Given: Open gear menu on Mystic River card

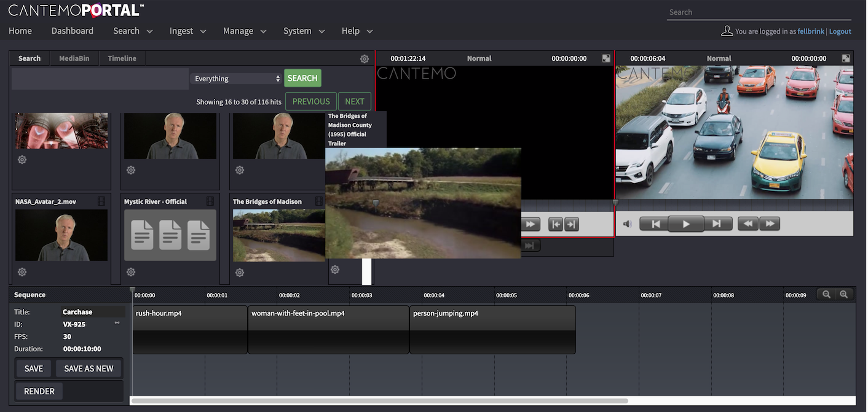Looking at the screenshot, I should tap(131, 272).
